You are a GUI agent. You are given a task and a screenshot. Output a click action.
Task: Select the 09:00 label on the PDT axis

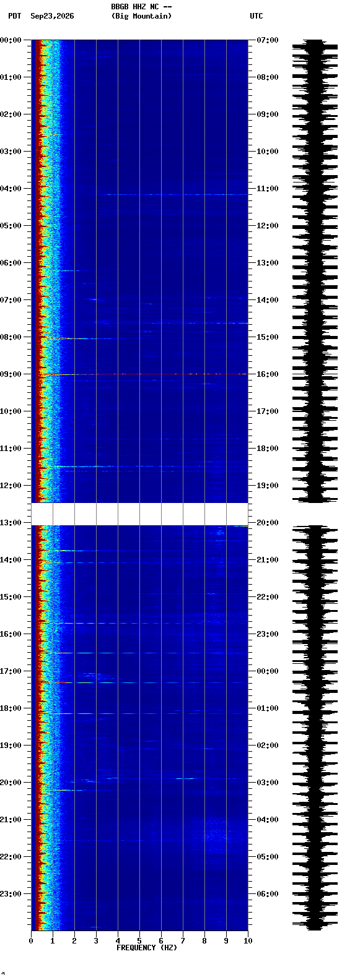click(11, 374)
